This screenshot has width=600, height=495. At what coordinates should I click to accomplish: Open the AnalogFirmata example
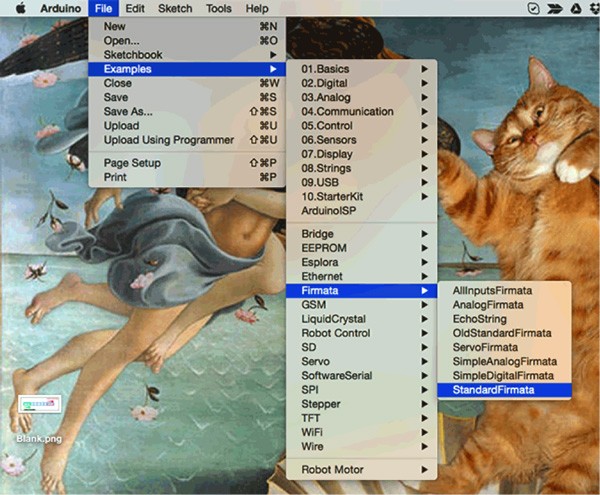[504, 304]
